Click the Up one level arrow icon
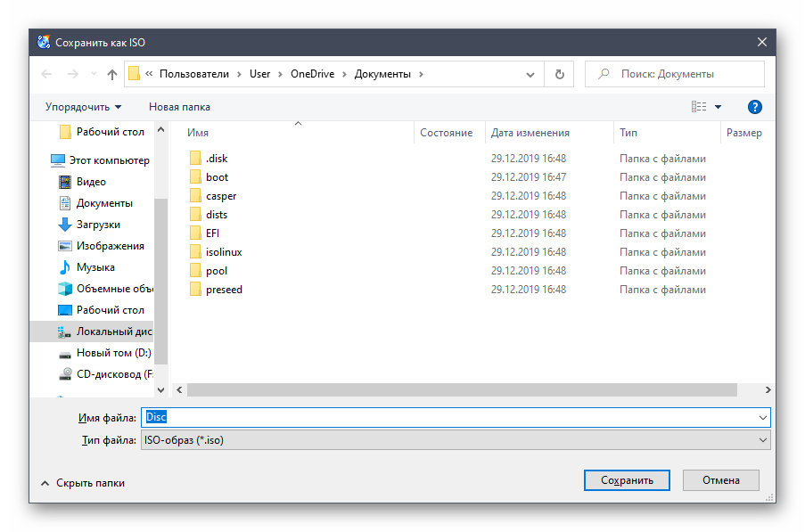This screenshot has width=805, height=532. coord(111,74)
